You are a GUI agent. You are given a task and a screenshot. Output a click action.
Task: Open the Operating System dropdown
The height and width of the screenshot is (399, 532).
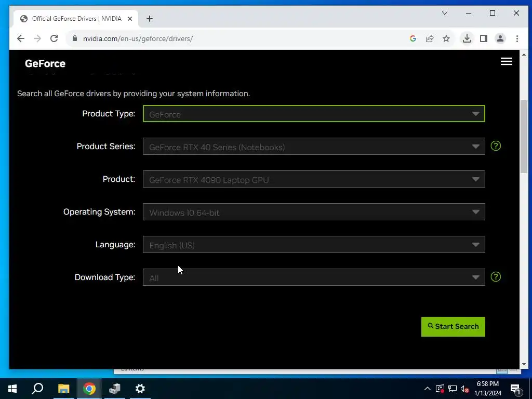314,212
